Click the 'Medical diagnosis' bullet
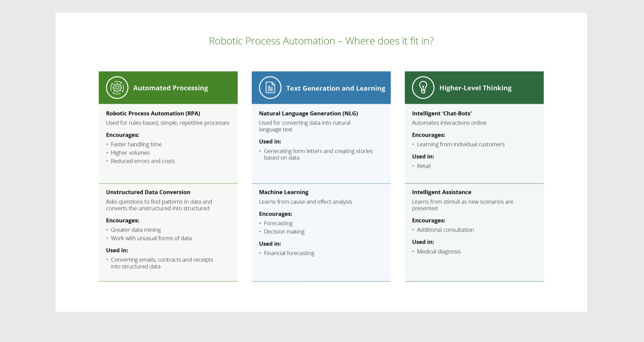This screenshot has height=342, width=644. click(439, 252)
